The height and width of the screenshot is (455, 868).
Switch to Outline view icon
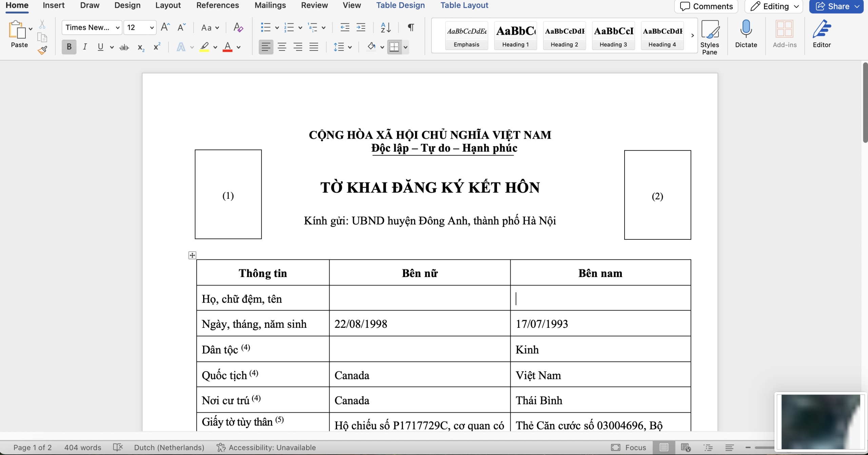(x=708, y=448)
